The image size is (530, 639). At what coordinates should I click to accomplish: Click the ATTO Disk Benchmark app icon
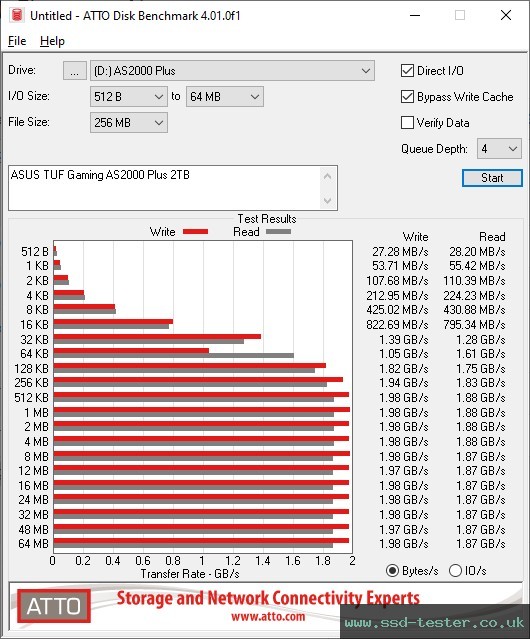(x=16, y=15)
